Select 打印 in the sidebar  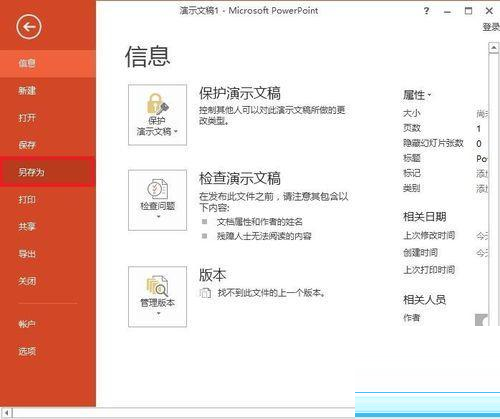pos(48,200)
